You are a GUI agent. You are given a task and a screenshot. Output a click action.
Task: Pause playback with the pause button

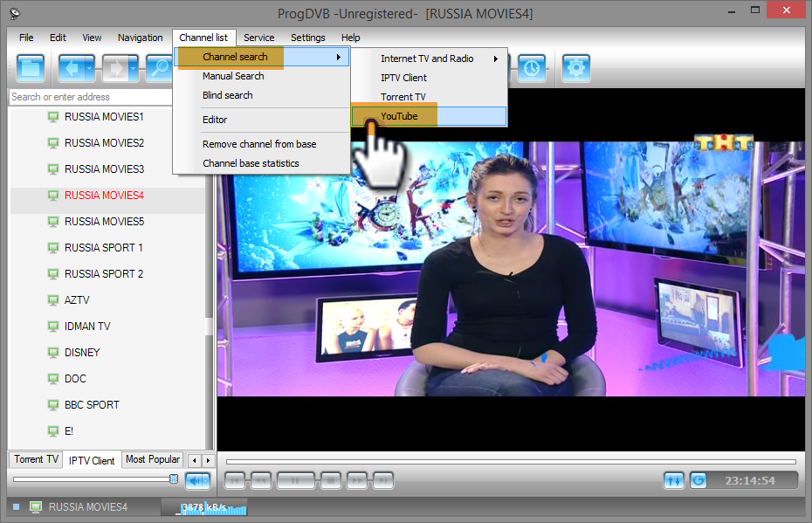pos(295,480)
